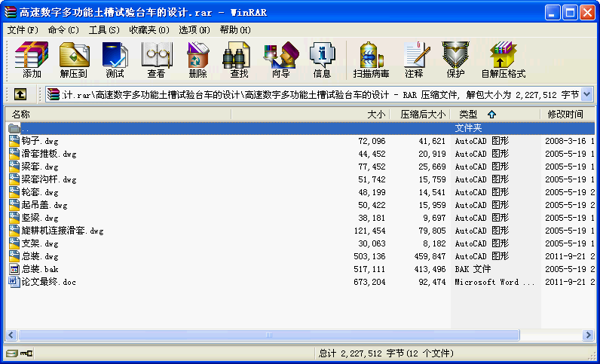Click the 文件夹 type cell in top row
The width and height of the screenshot is (600, 364).
[468, 128]
